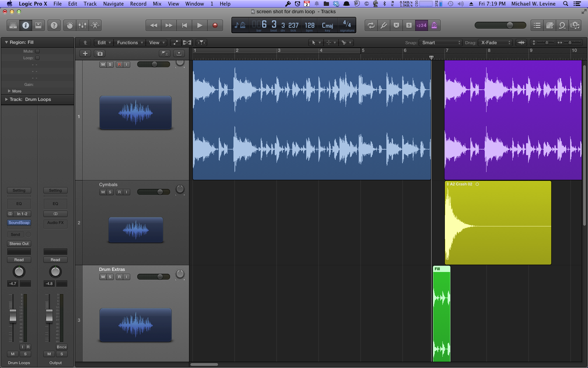Click the In 1-2 input slot
The height and width of the screenshot is (368, 588).
(x=22, y=214)
